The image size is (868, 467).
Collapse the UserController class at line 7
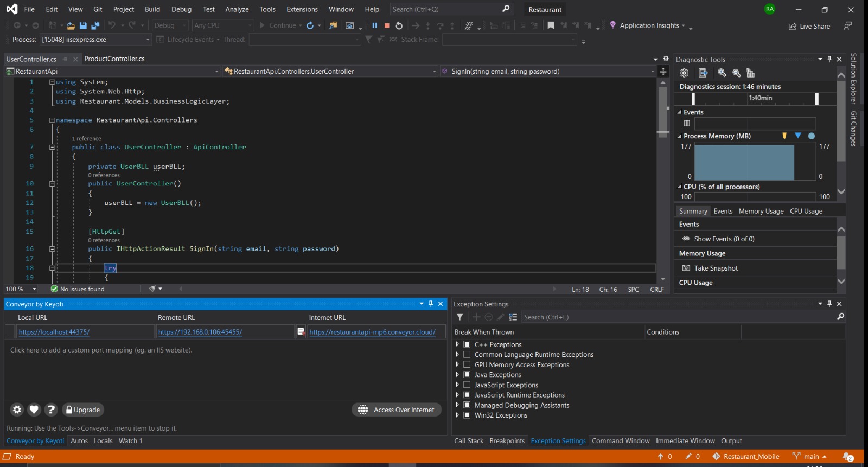click(x=52, y=147)
